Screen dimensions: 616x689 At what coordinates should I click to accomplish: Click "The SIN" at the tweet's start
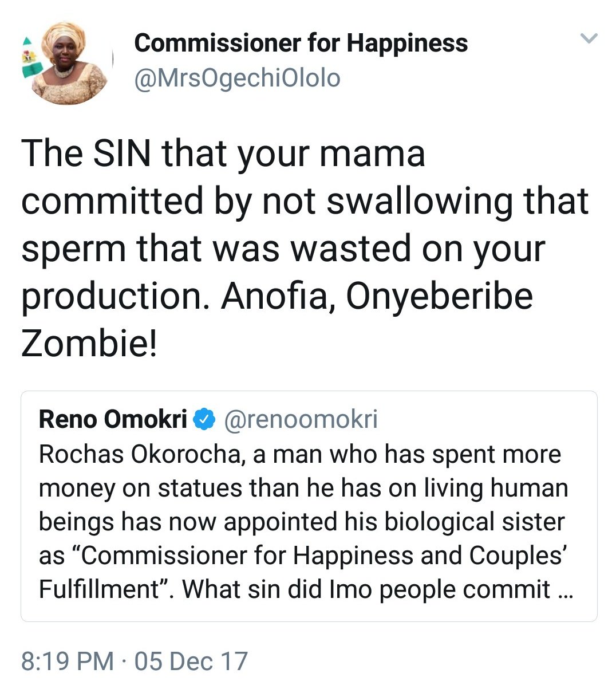point(86,153)
